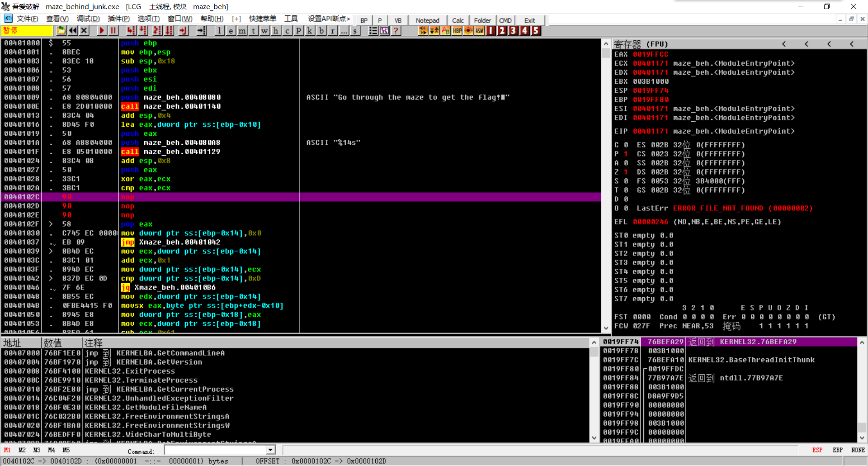The height and width of the screenshot is (466, 868).
Task: Open Call stack with 'k' button
Action: click(310, 30)
